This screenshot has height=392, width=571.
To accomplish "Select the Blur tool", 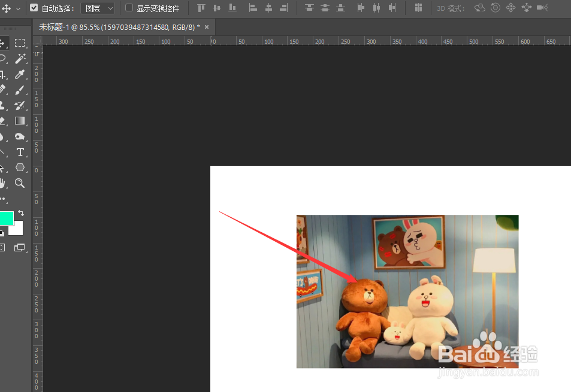I will [3, 136].
